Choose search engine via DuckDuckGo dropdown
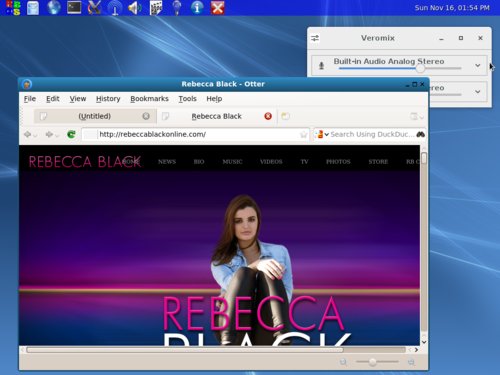Image resolution: width=500 pixels, height=375 pixels. [321, 134]
